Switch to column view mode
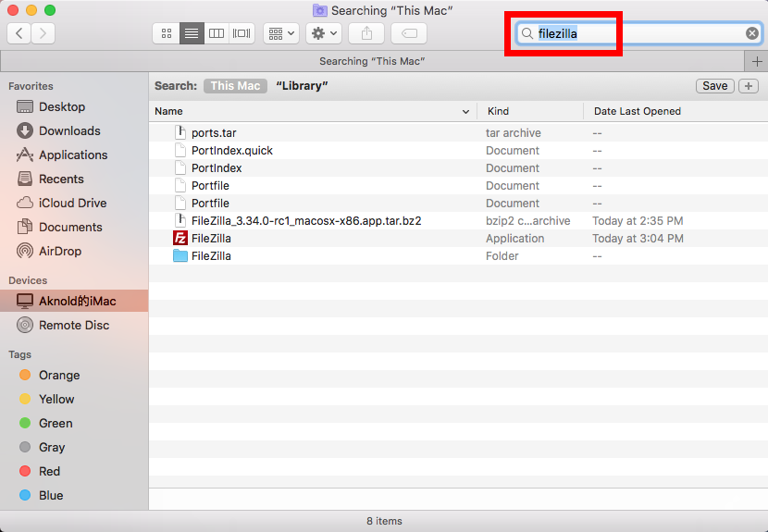The width and height of the screenshot is (768, 532). [x=217, y=33]
